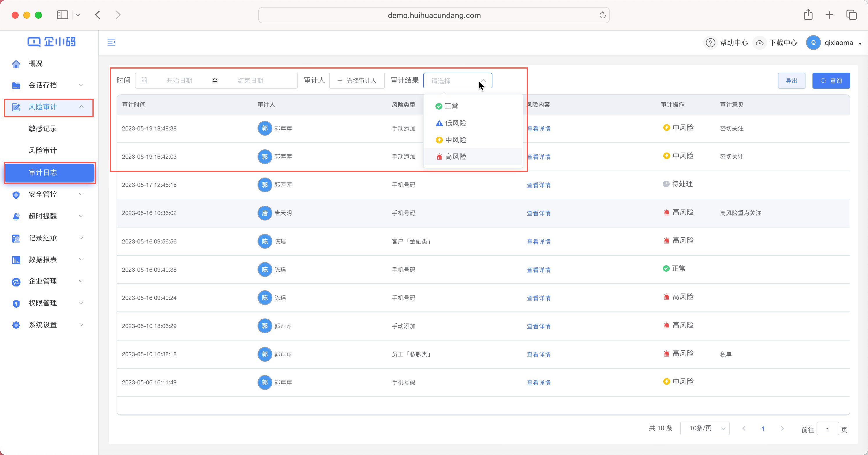Click the 待处理 status cell
868x455 pixels.
tap(678, 184)
